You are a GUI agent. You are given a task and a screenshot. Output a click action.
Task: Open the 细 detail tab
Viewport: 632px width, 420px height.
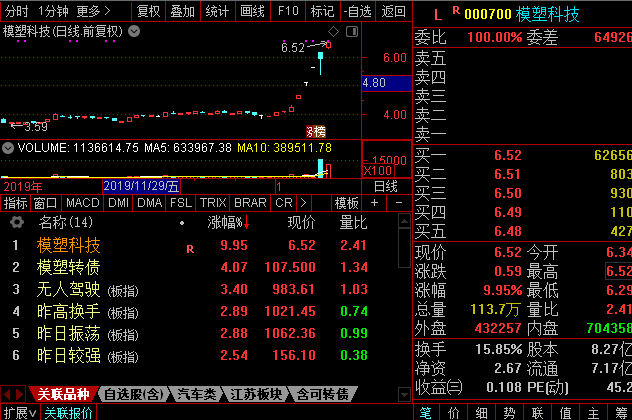[x=481, y=413]
